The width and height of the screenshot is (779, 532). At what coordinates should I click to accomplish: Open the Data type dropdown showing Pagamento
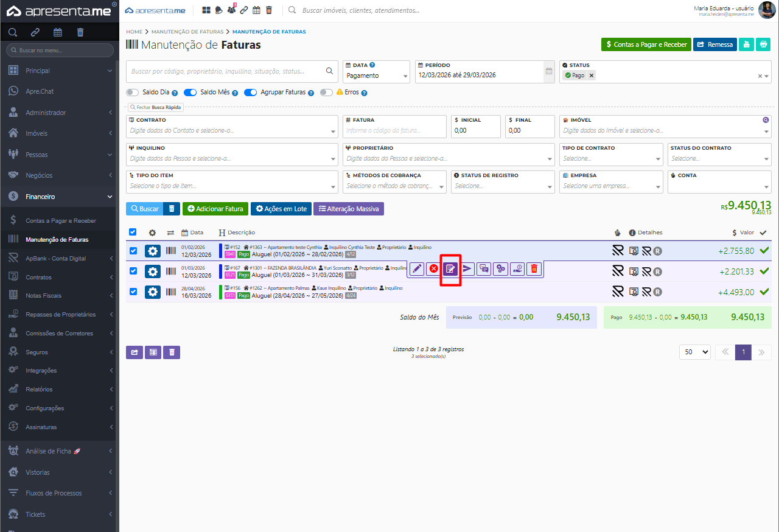point(377,76)
